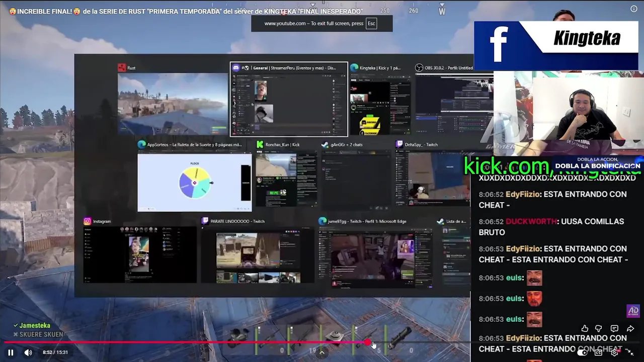Screen dimensions: 644x362
Task: Click the 8:52 / 15:31 time display
Action: point(55,352)
